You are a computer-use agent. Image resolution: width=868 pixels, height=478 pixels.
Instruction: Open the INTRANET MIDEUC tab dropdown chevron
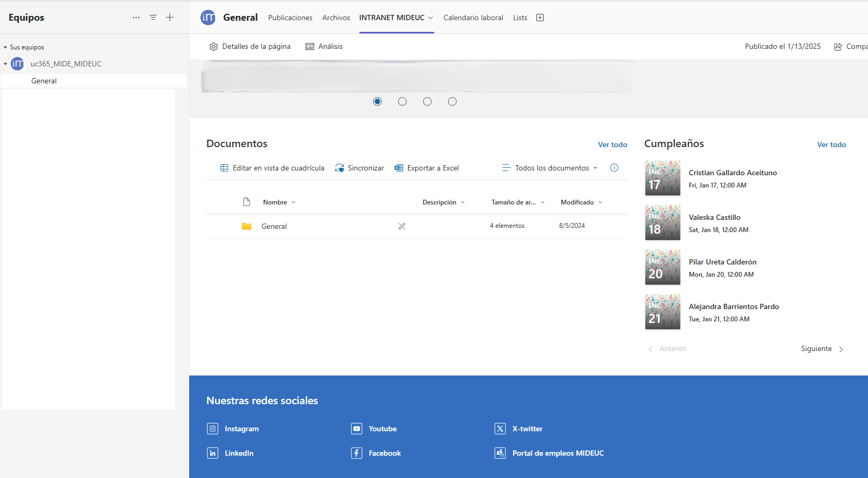pos(431,18)
